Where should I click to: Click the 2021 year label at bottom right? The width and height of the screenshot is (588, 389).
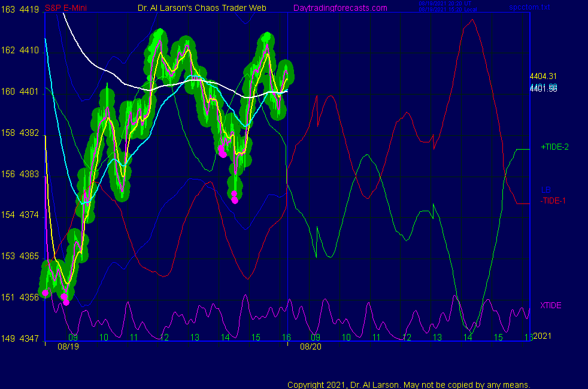pos(542,336)
